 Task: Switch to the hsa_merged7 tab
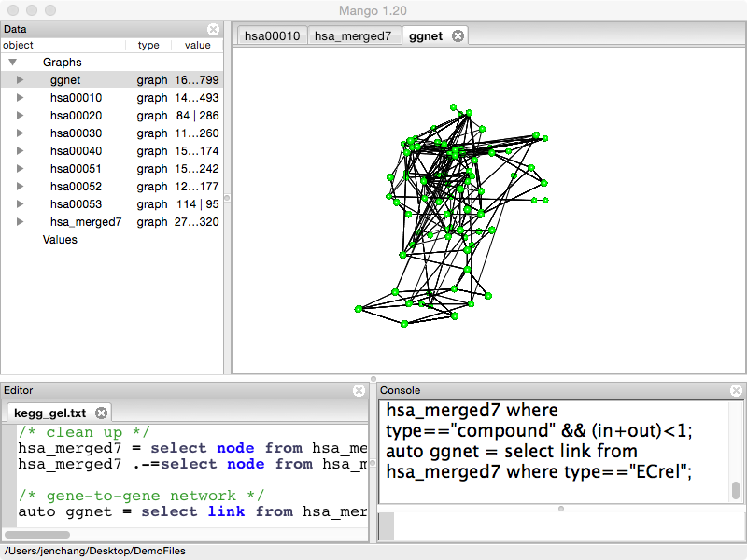352,35
